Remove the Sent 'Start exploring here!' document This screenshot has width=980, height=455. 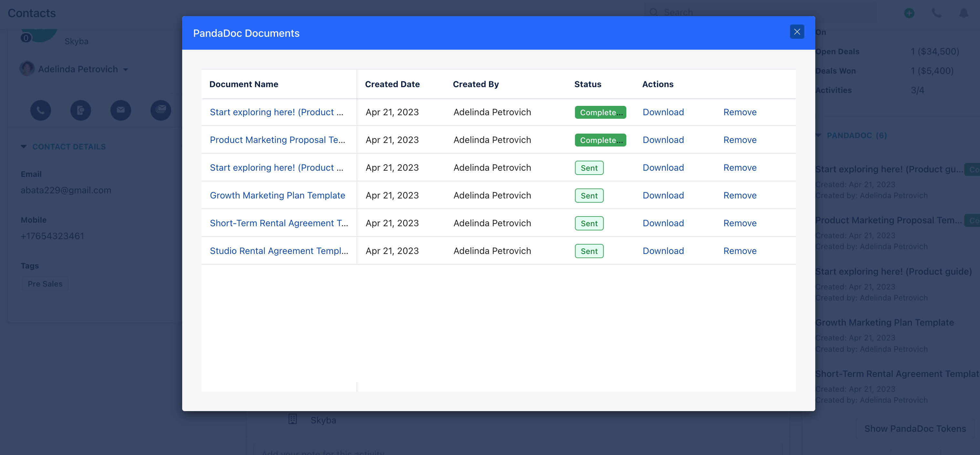[740, 167]
